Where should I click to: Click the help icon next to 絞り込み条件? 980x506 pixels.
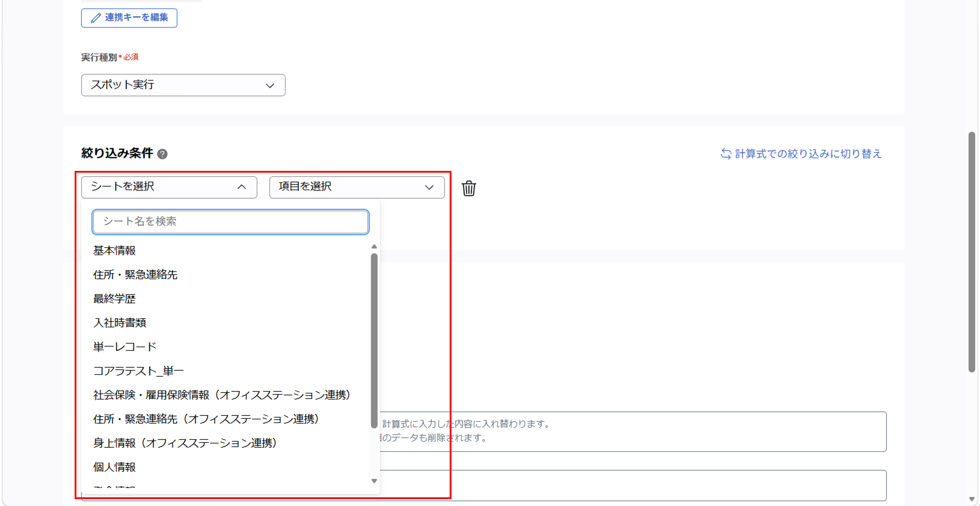pos(162,154)
